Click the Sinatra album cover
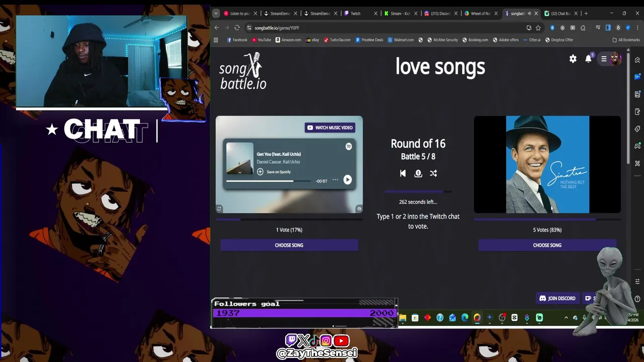 pos(547,164)
